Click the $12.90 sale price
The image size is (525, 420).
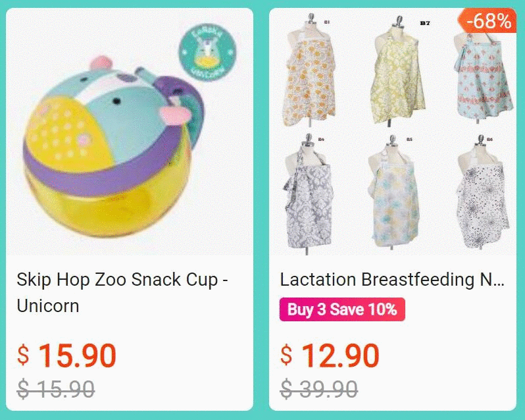point(330,355)
